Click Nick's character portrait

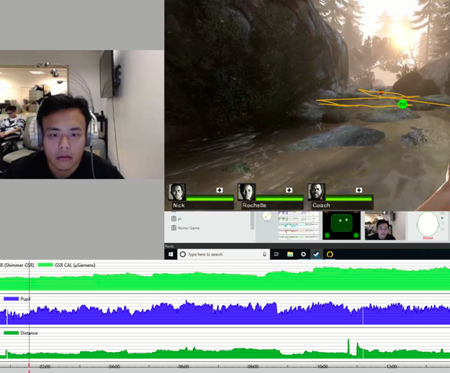point(177,192)
